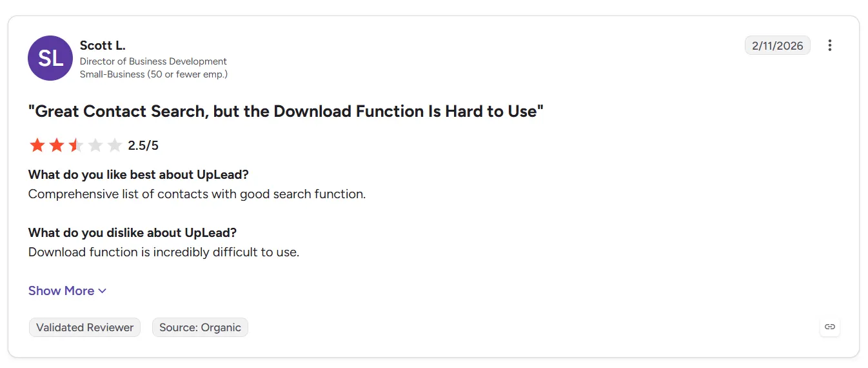Click the 2.5/5 rating text
The height and width of the screenshot is (368, 868).
coord(143,145)
